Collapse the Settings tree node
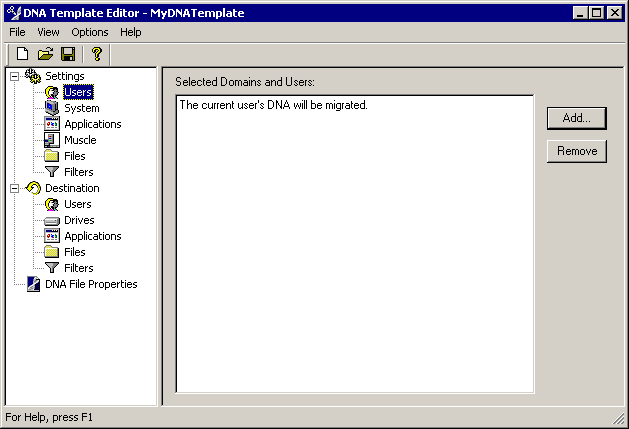Viewport: 629px width, 429px height. (x=14, y=76)
